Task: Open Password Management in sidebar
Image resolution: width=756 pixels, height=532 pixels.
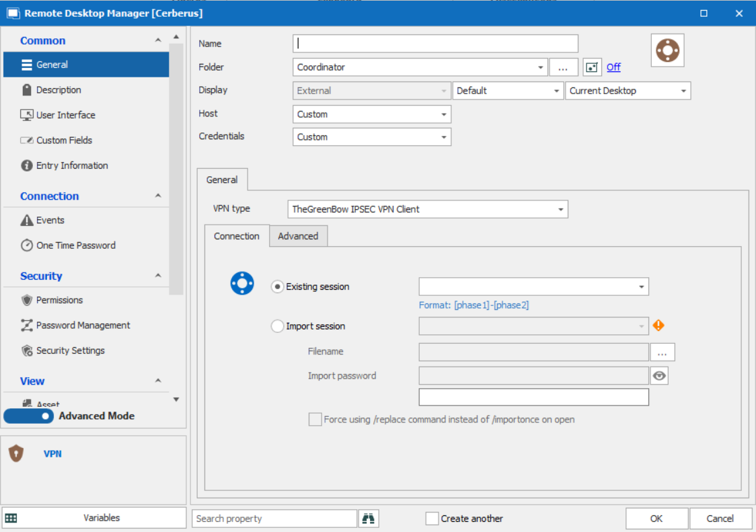Action: coord(83,326)
